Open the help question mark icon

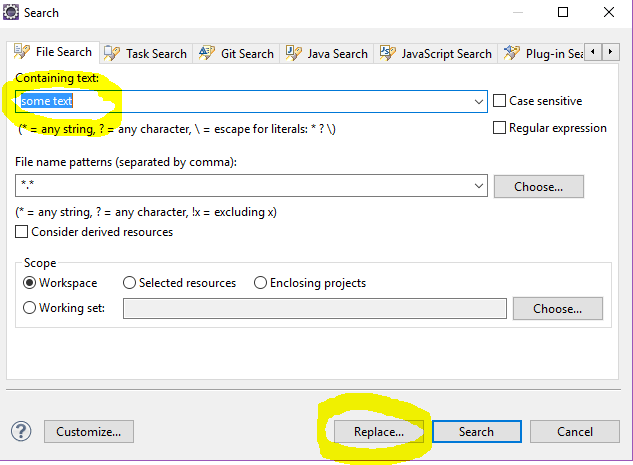(x=21, y=431)
